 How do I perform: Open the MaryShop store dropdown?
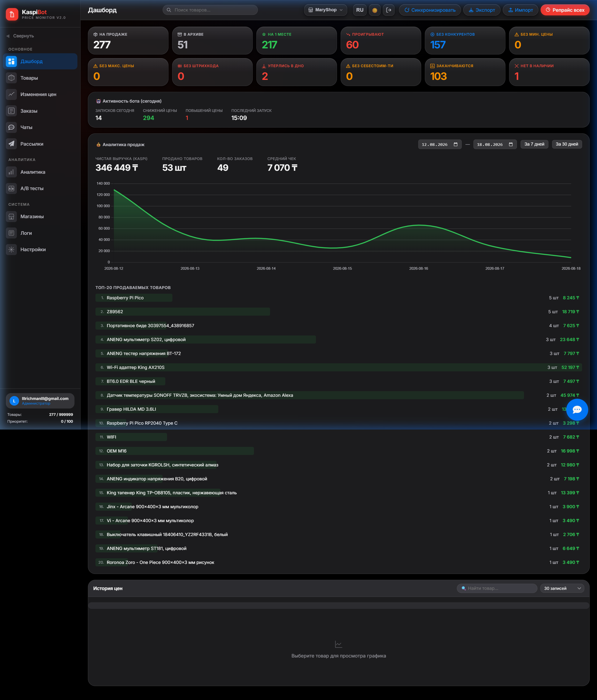325,10
